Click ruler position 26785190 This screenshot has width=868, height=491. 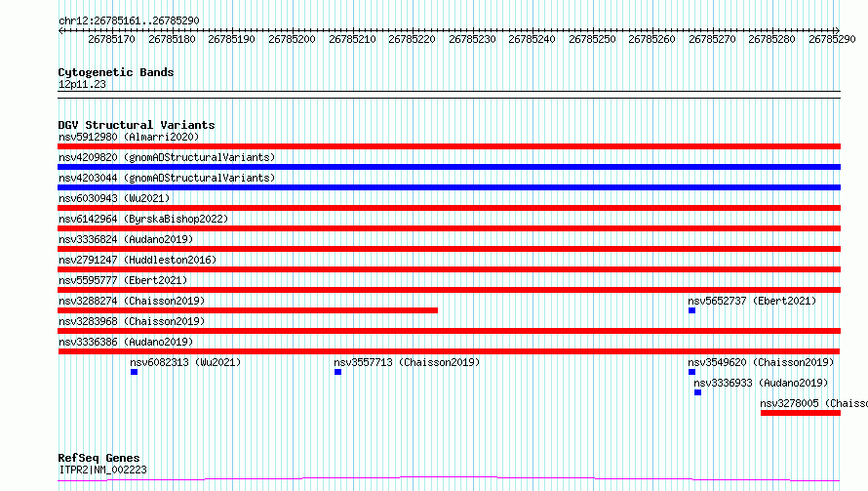click(x=231, y=39)
